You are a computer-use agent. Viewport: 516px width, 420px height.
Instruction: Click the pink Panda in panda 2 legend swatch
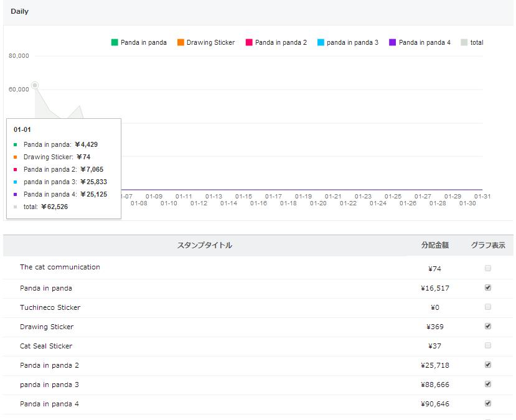(249, 42)
